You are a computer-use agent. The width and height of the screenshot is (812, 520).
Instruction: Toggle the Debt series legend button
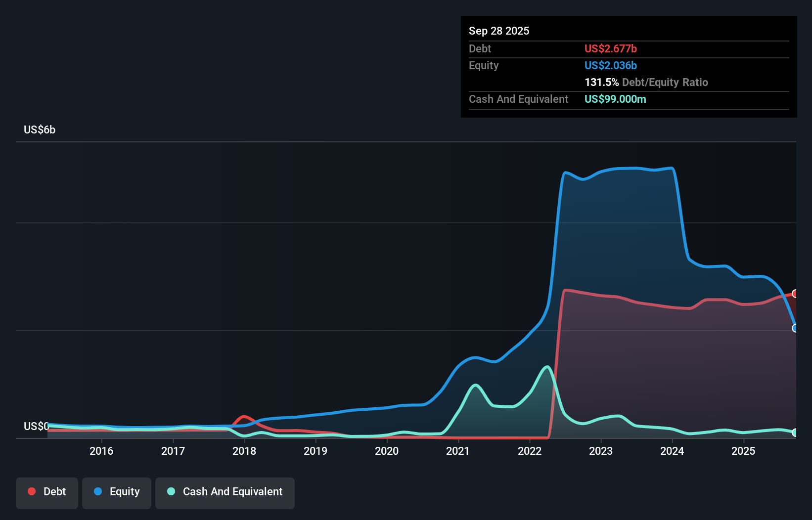coord(46,493)
